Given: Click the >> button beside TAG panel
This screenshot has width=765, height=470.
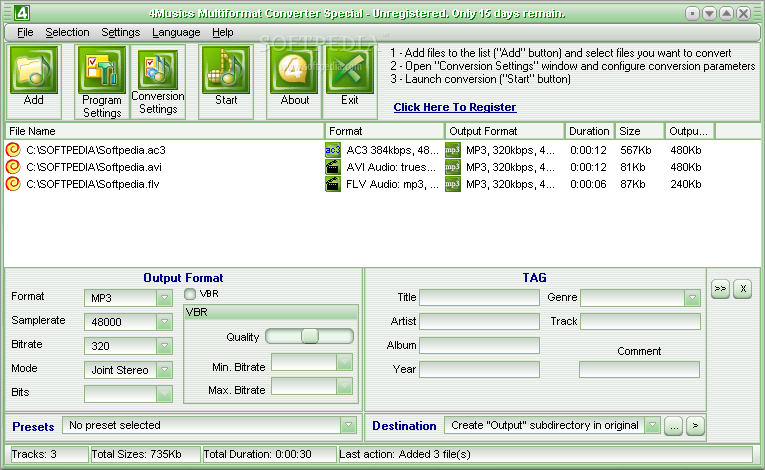Looking at the screenshot, I should tap(720, 288).
